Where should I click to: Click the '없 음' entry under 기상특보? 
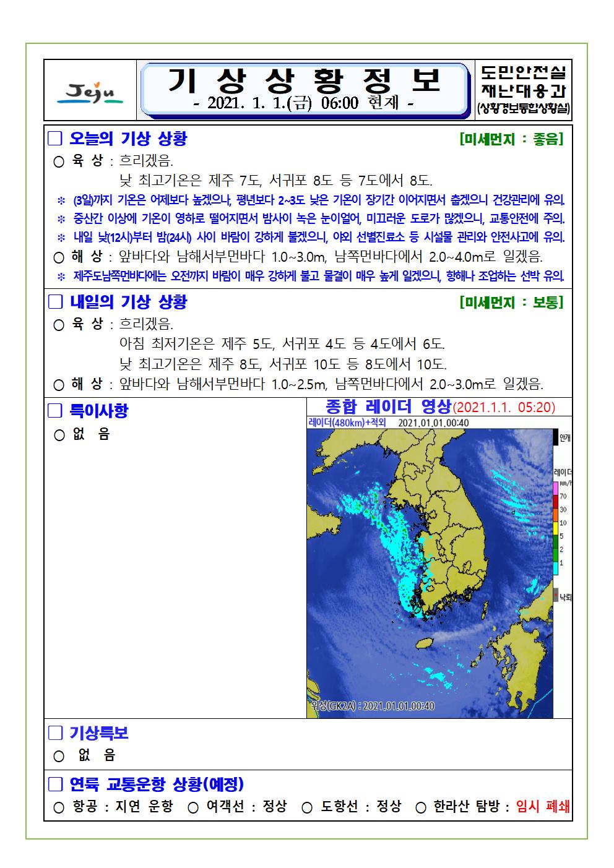tap(97, 755)
